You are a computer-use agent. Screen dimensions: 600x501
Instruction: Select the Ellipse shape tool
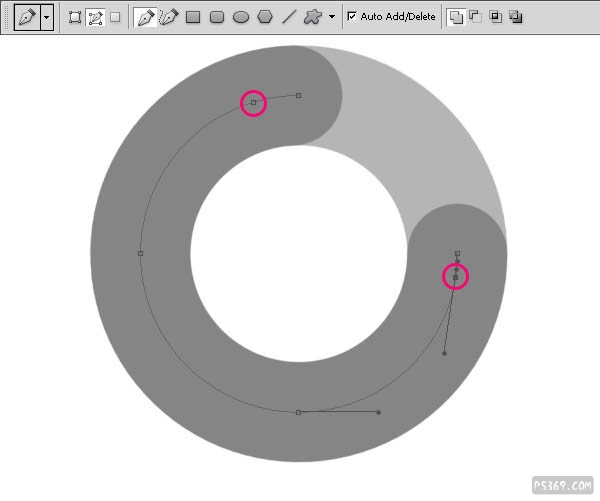point(241,17)
